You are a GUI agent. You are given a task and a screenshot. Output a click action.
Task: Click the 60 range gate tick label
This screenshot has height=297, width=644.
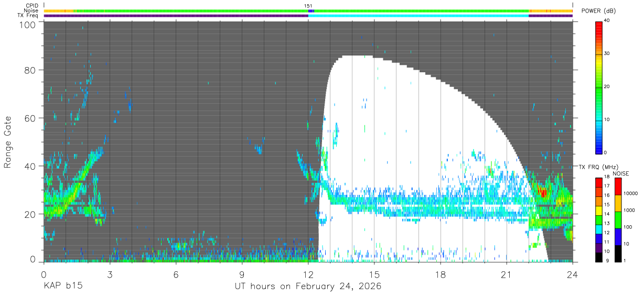[30, 118]
